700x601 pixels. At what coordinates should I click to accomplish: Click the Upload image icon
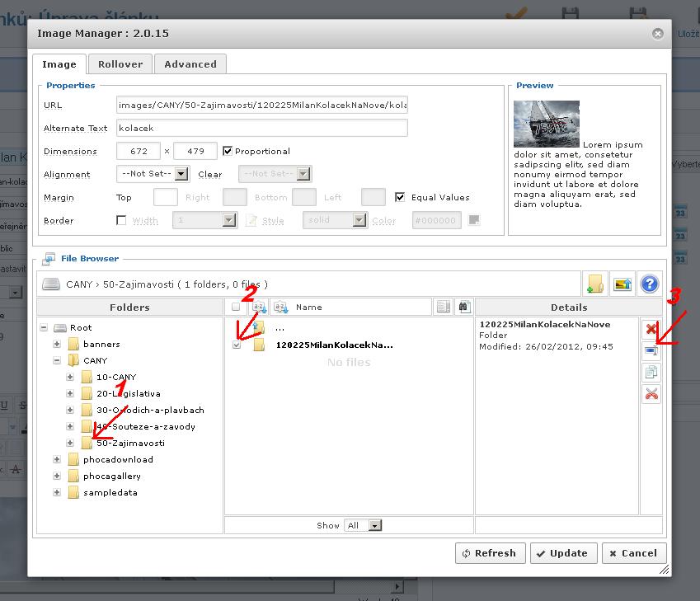[x=622, y=284]
